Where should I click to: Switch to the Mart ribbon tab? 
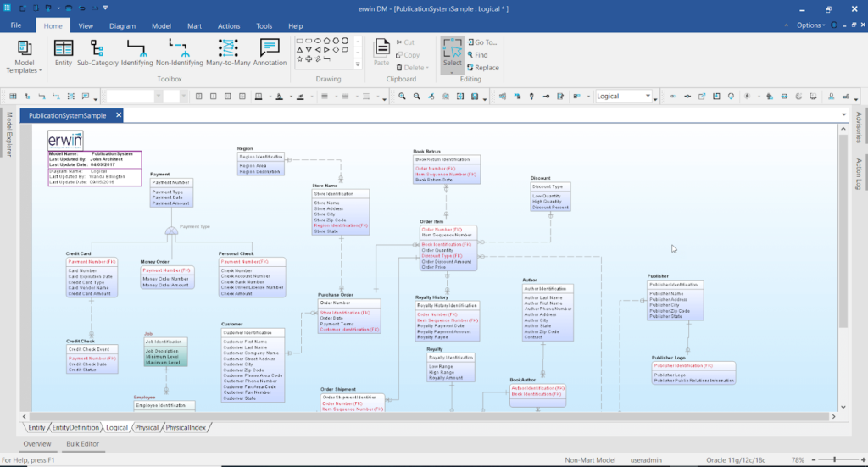(x=194, y=26)
